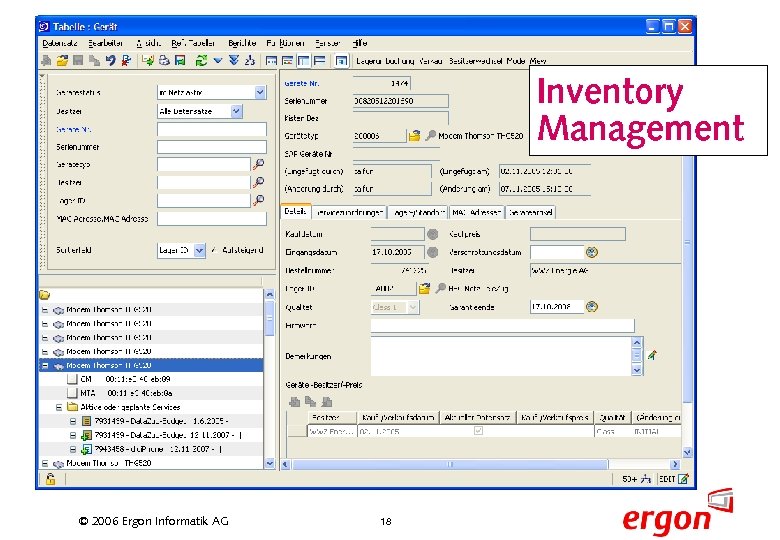Image resolution: width=780 pixels, height=540 pixels.
Task: Click the horizontal scrollbar thumb in detail pane
Action: pos(450,464)
